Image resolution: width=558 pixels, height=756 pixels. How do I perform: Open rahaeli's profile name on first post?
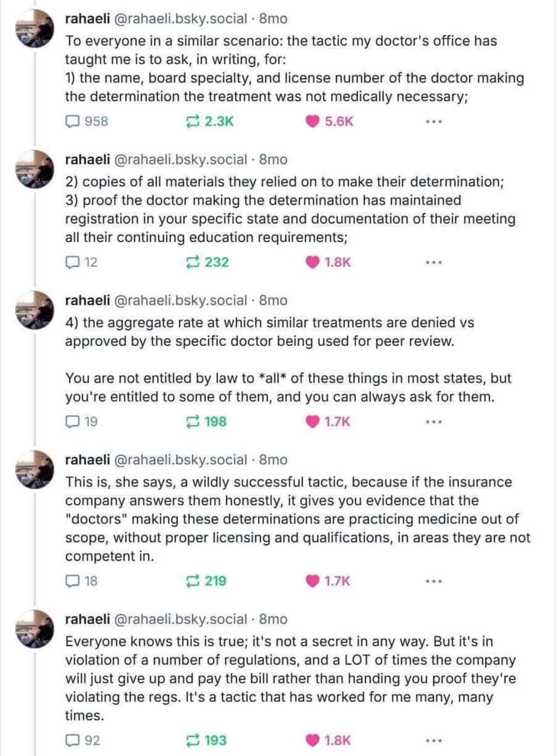[x=87, y=19]
